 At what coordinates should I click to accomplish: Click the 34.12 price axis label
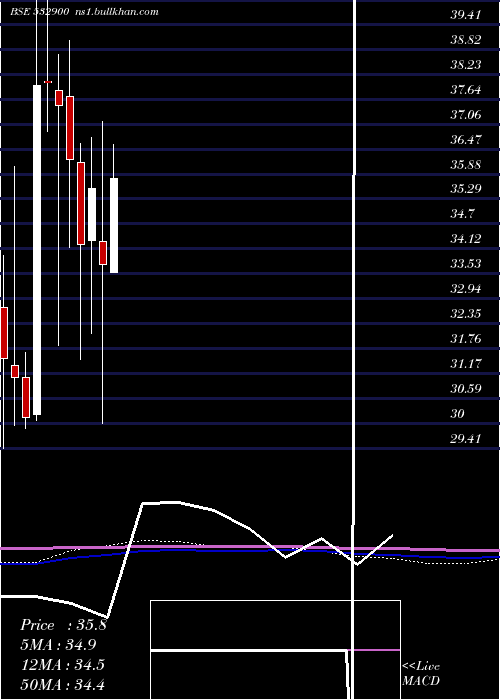pos(465,239)
